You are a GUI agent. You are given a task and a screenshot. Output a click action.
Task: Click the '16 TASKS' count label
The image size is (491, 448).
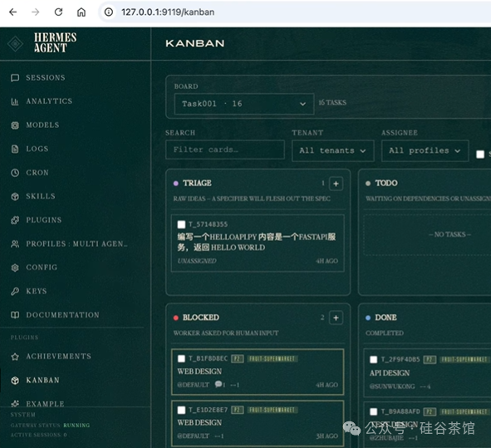(332, 102)
